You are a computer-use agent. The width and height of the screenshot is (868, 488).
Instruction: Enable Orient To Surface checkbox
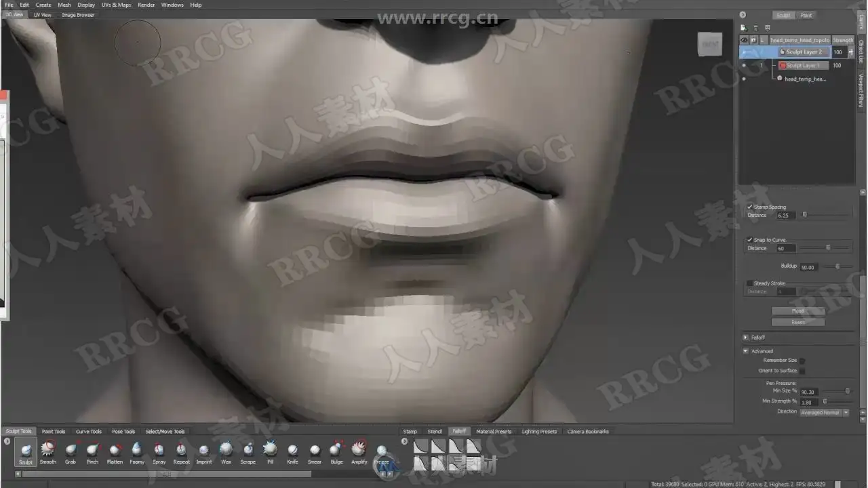(x=802, y=371)
